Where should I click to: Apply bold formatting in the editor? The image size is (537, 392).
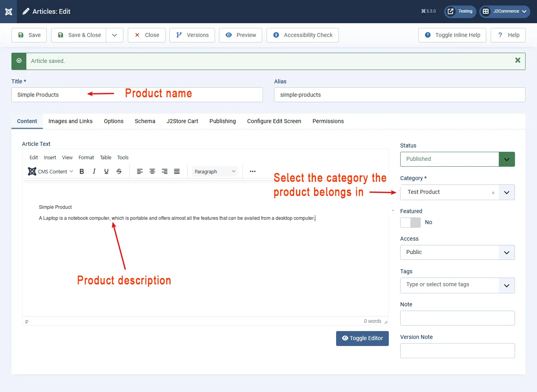point(82,171)
